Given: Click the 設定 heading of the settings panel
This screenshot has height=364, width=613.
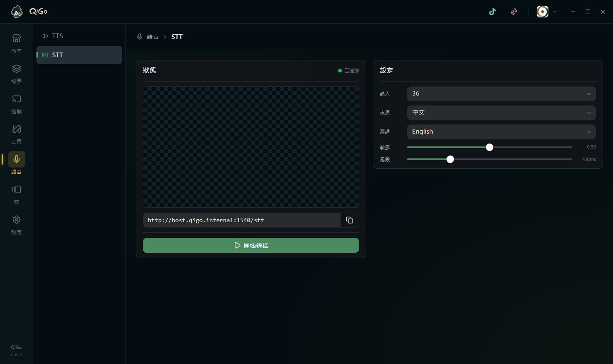Looking at the screenshot, I should click(x=386, y=70).
